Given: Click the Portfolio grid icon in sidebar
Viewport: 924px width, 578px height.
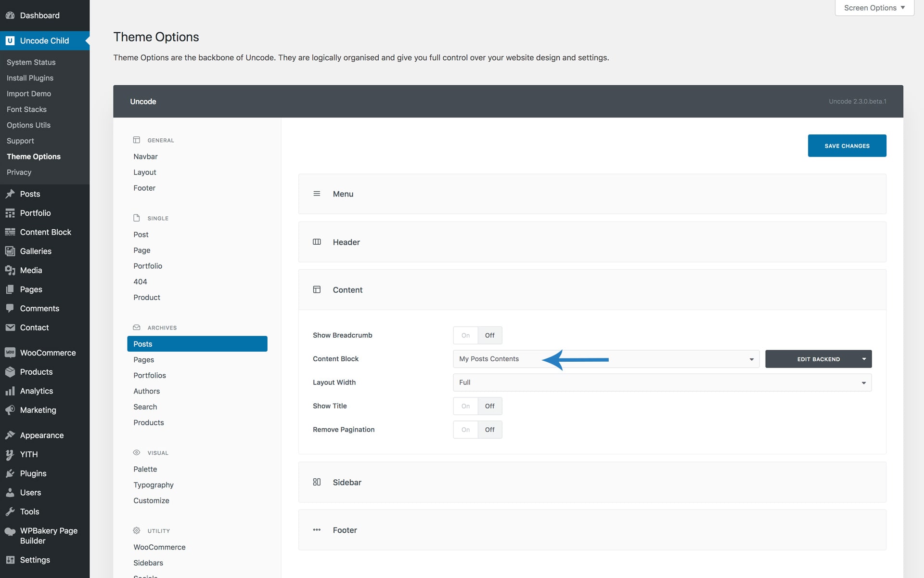Looking at the screenshot, I should [x=10, y=213].
